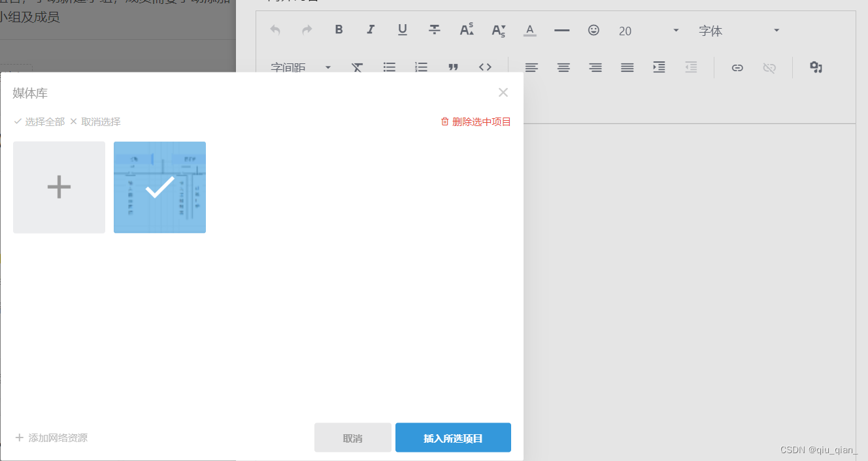Apply italic formatting
Screen dimensions: 868x461
point(371,29)
